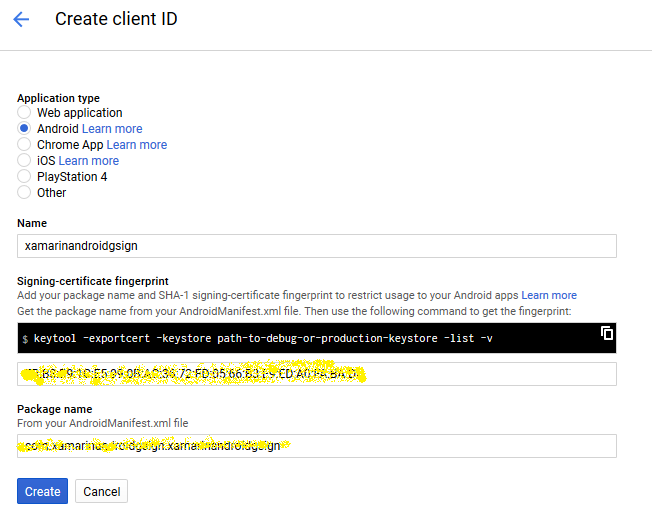Viewport: 652px width, 521px height.
Task: Copy the keytool command to clipboard
Action: [606, 333]
